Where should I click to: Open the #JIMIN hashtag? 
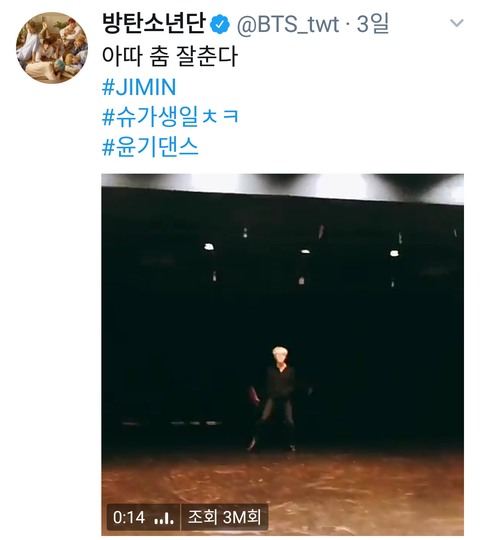(139, 86)
